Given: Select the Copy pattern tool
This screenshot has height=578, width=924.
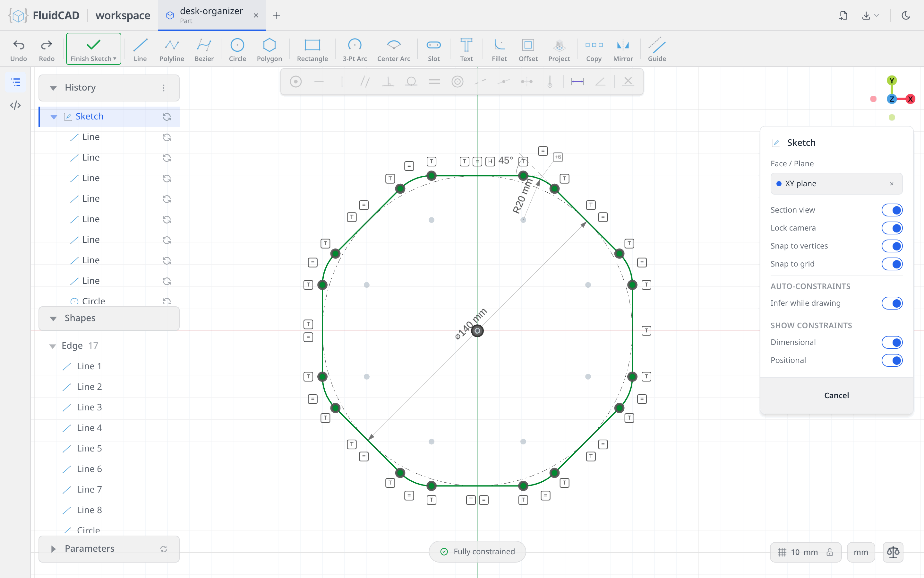Looking at the screenshot, I should click(594, 49).
